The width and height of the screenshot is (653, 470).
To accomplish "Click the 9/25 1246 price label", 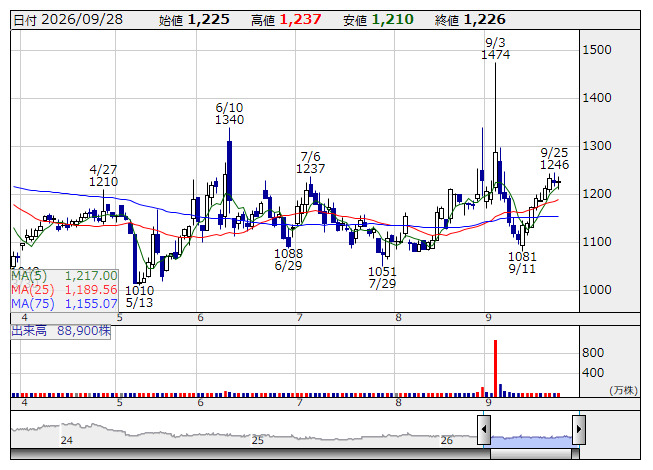I will pyautogui.click(x=554, y=159).
